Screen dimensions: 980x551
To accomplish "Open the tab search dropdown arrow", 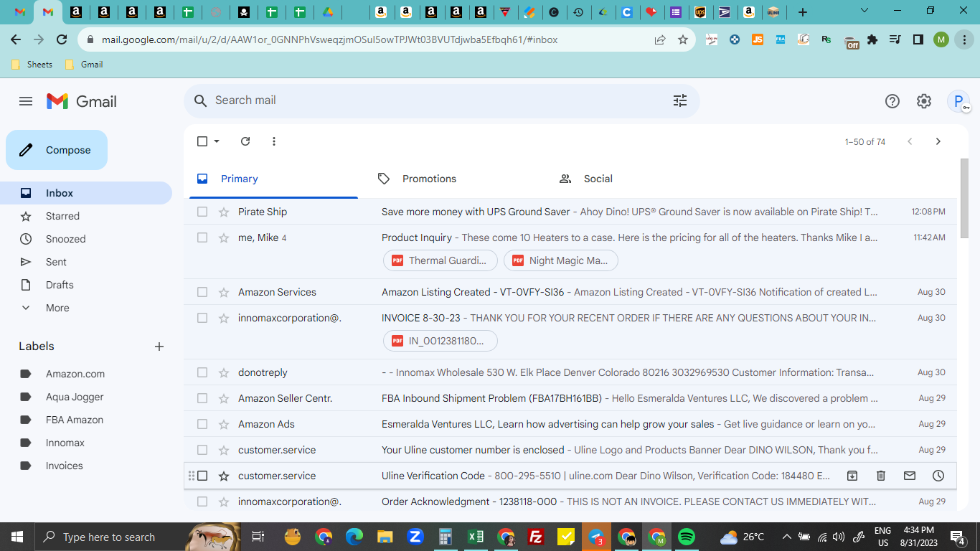I will [864, 11].
